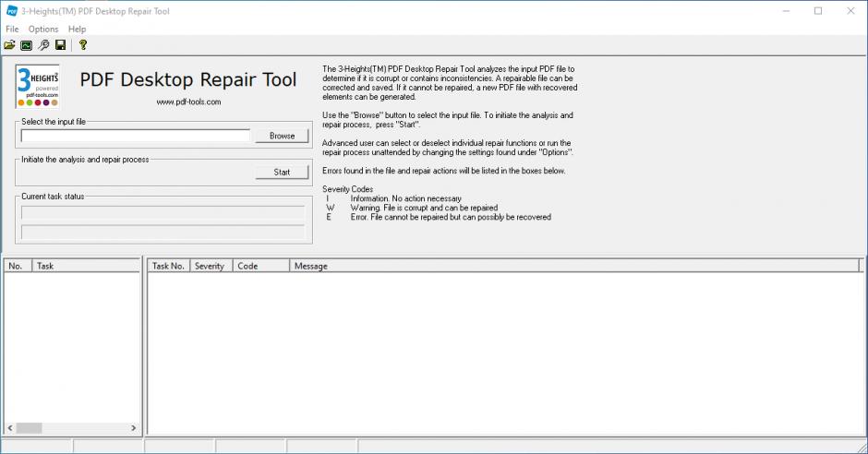Click the Task No. column header
The width and height of the screenshot is (868, 454).
pos(169,266)
